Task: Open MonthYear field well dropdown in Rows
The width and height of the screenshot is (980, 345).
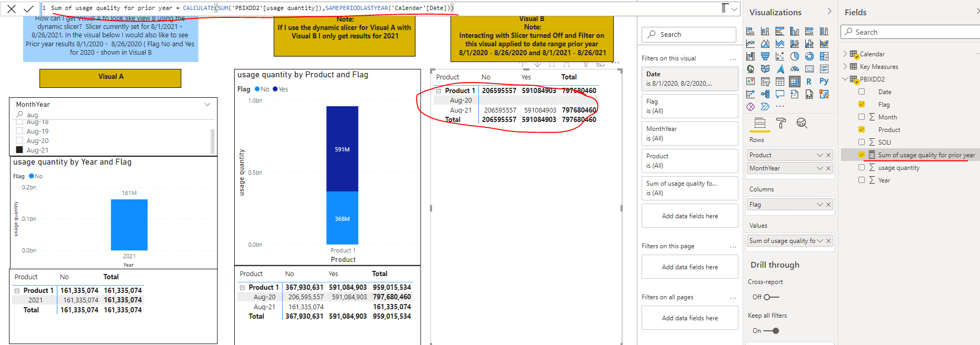Action: coord(820,168)
